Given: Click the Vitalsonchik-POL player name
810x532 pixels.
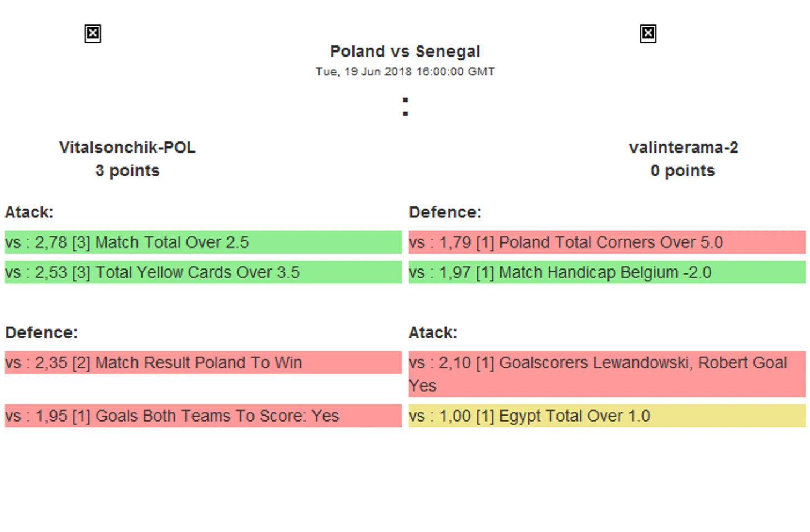Looking at the screenshot, I should pos(128,148).
